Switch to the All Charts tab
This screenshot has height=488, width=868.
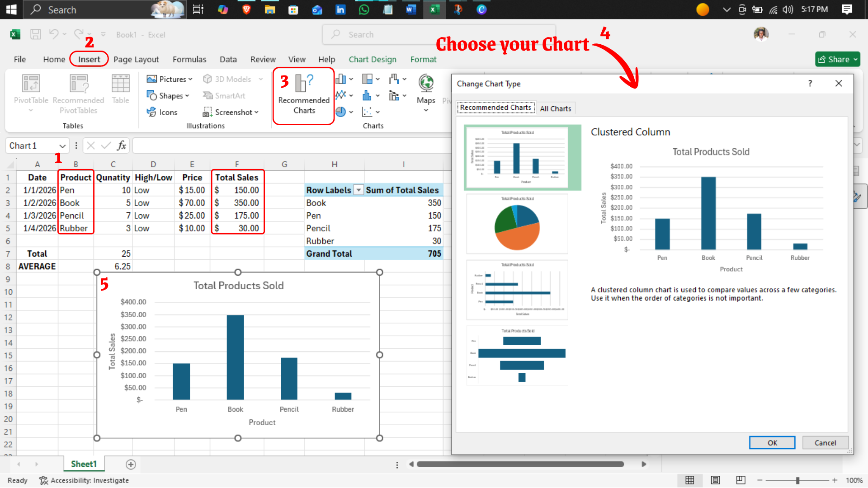[x=555, y=108]
